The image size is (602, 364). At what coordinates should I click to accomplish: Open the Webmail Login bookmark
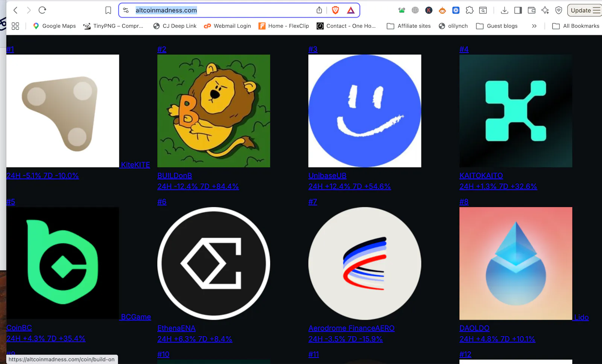click(x=227, y=26)
